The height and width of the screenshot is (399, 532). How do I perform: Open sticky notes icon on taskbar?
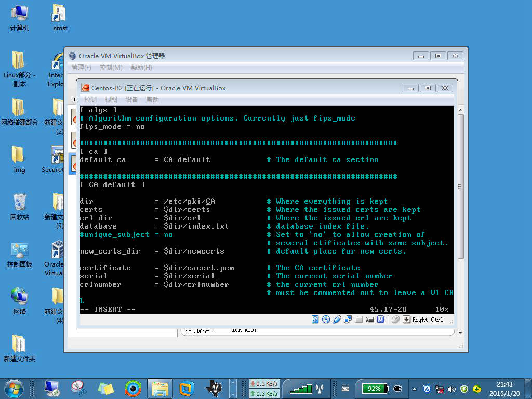click(x=105, y=389)
